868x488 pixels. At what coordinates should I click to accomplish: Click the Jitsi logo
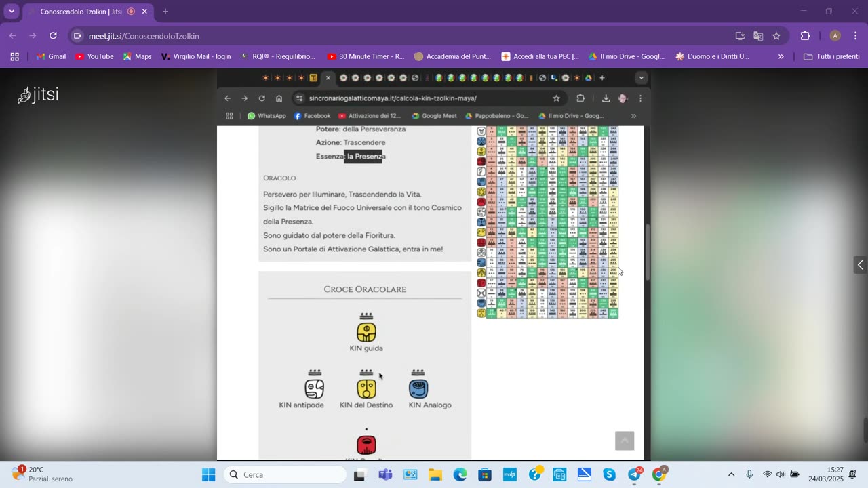tap(39, 95)
